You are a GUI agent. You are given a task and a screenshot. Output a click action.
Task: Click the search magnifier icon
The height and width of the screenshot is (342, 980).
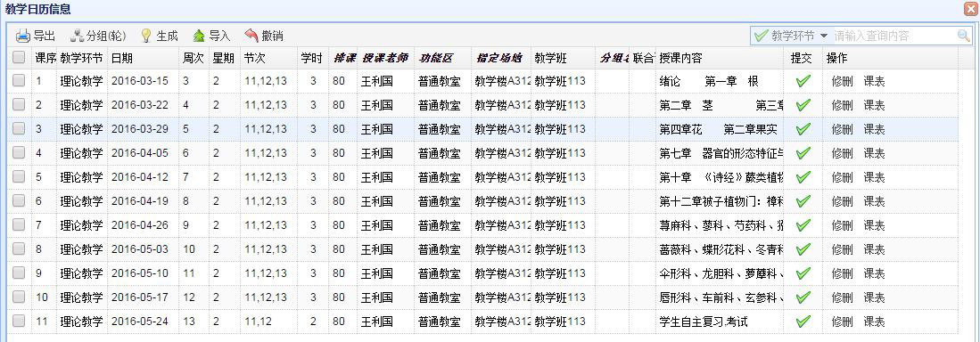[x=964, y=36]
